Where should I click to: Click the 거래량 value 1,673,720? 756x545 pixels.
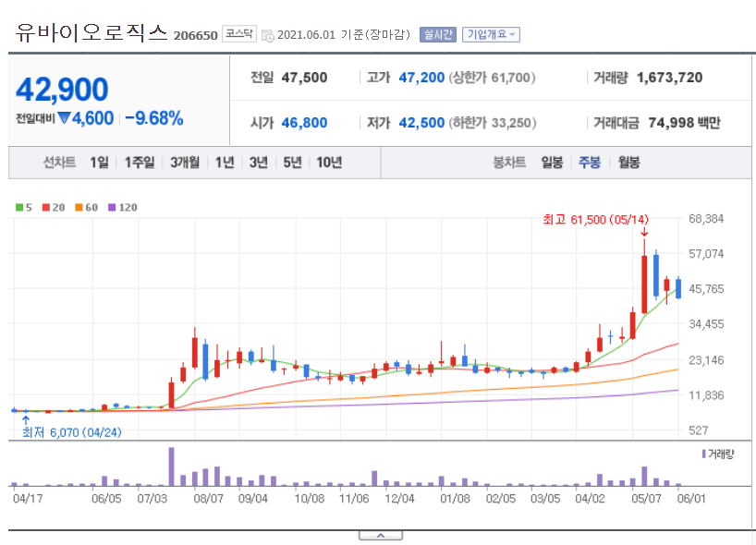(669, 78)
